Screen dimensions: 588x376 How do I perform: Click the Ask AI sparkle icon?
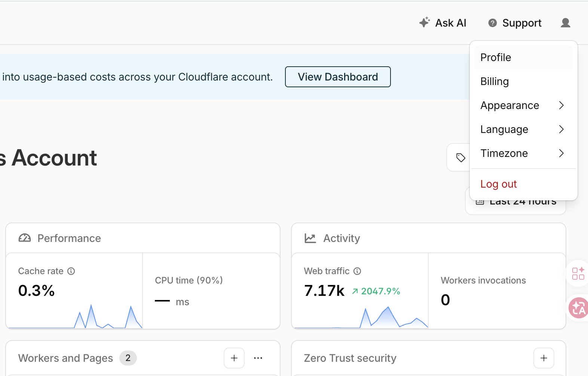click(x=425, y=22)
